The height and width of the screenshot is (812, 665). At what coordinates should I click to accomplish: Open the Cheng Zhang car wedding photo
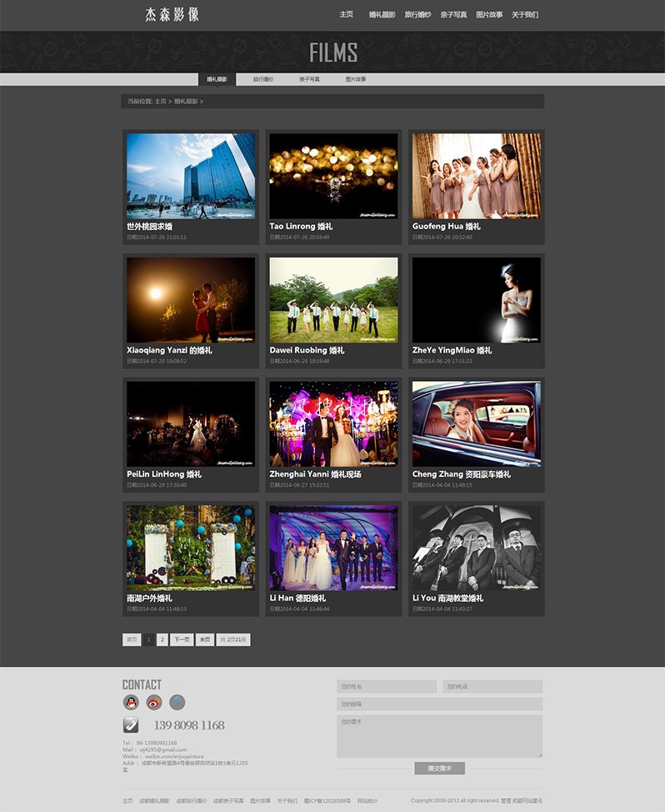[x=477, y=424]
